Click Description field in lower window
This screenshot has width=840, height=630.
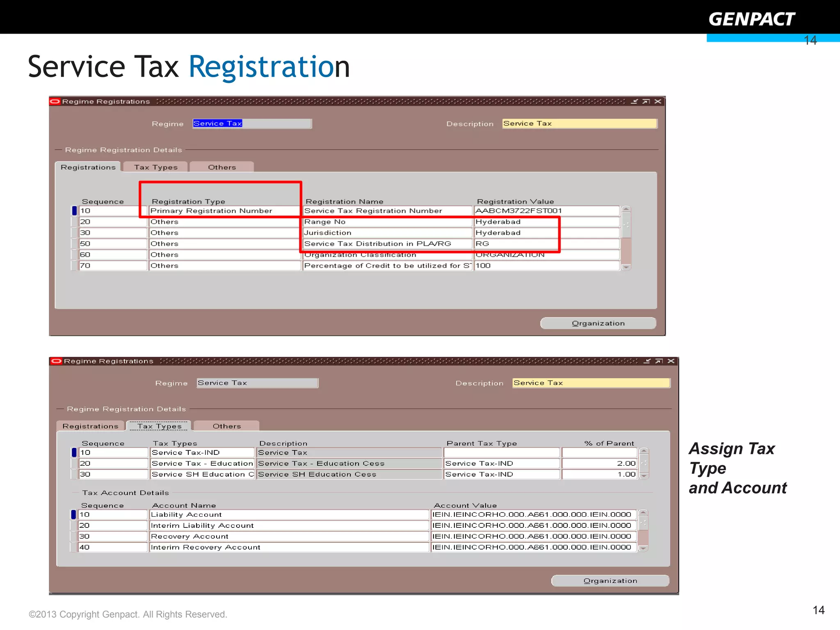tap(591, 383)
